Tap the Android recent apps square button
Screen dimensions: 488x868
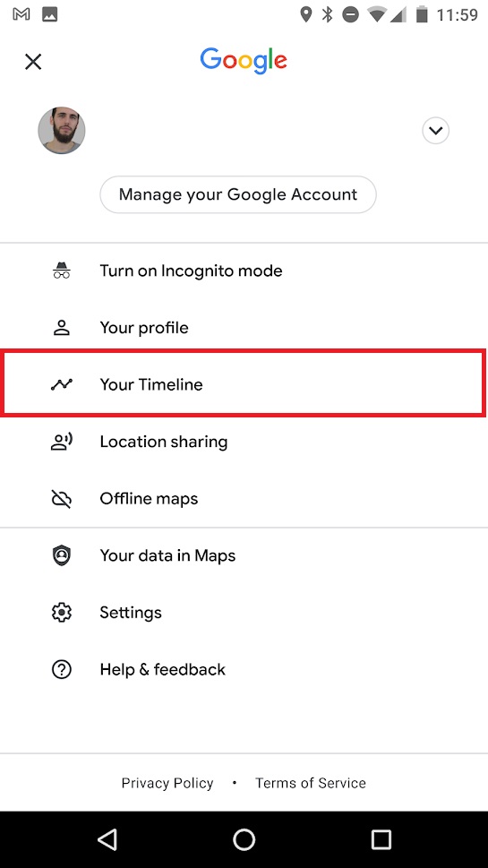381,839
